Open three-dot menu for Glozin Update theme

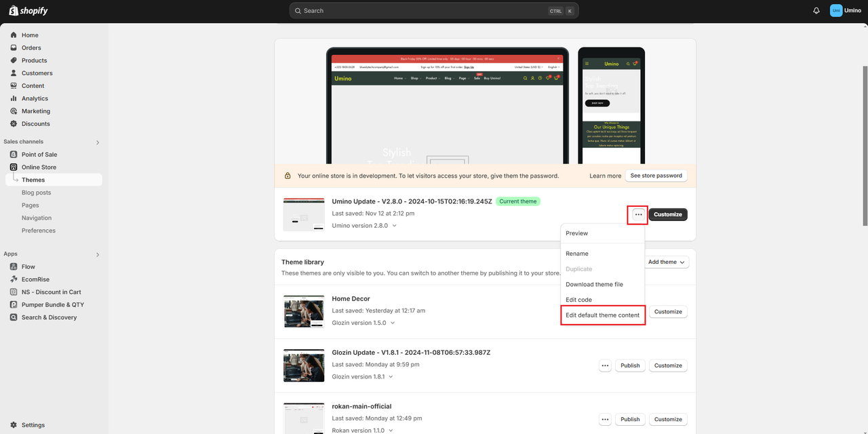605,366
